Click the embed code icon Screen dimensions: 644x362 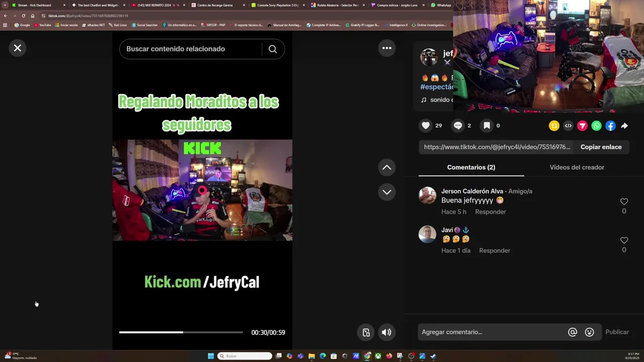(x=568, y=126)
